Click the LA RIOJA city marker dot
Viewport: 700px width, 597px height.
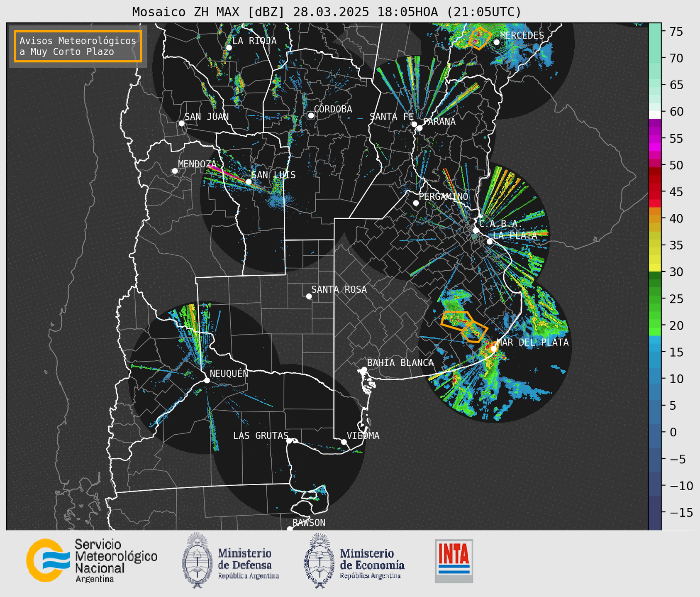pos(229,48)
